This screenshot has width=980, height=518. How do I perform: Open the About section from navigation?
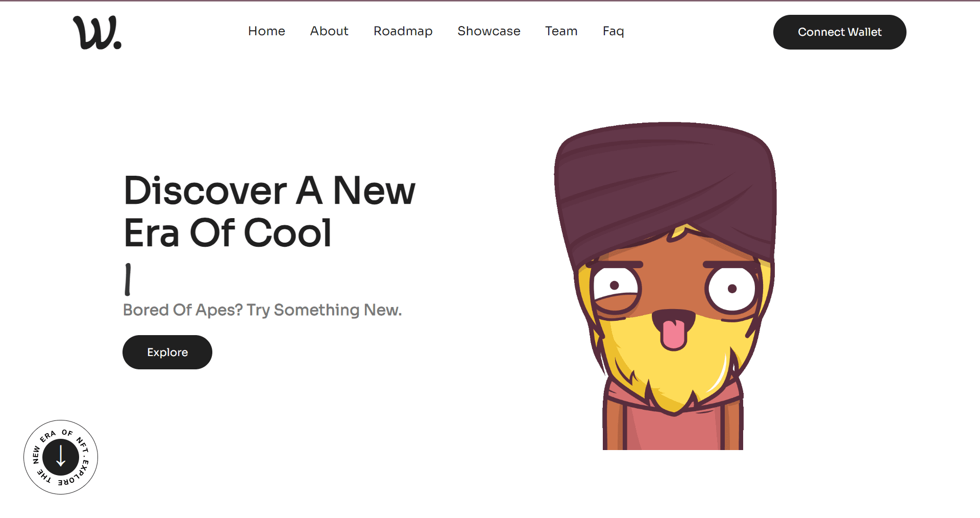click(x=329, y=31)
